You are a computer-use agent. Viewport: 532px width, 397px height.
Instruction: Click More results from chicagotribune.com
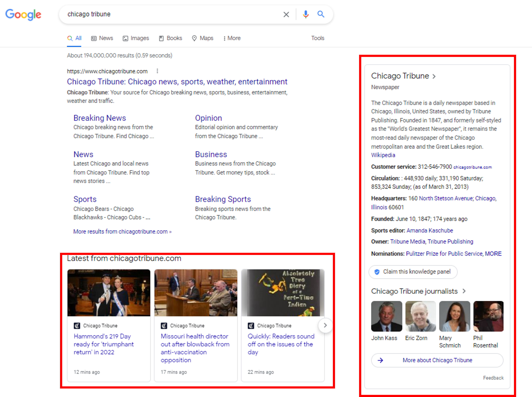122,232
